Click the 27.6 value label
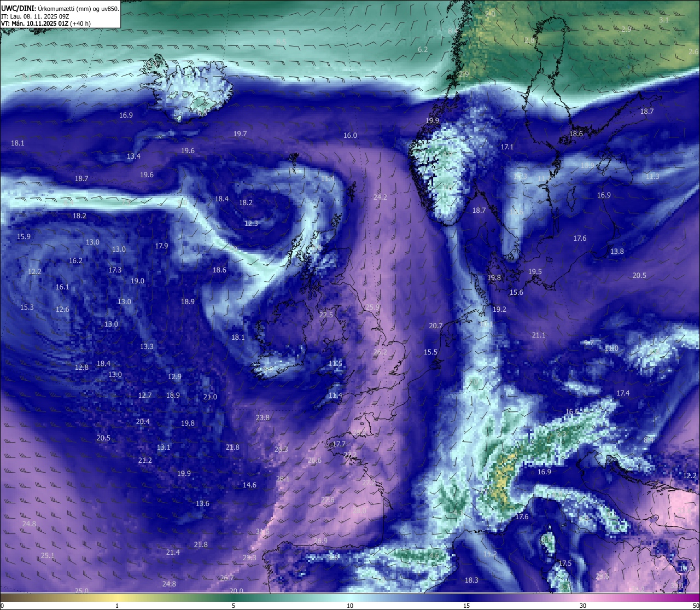 click(x=328, y=499)
